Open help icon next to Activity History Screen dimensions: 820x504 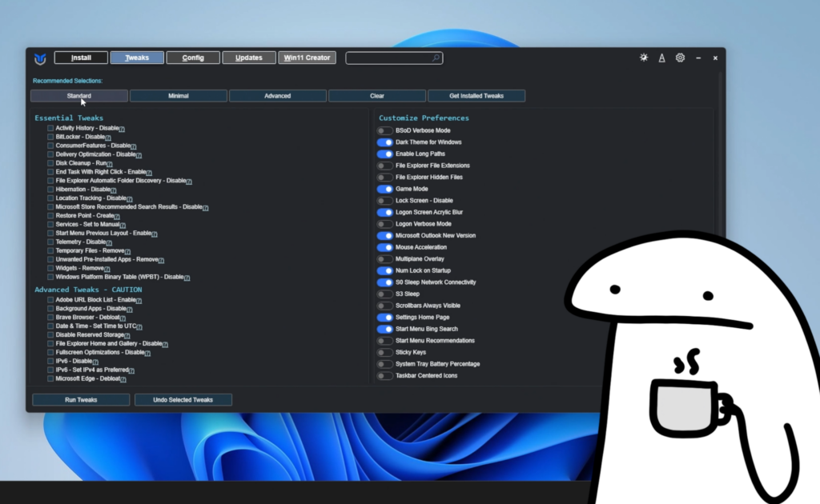point(122,129)
